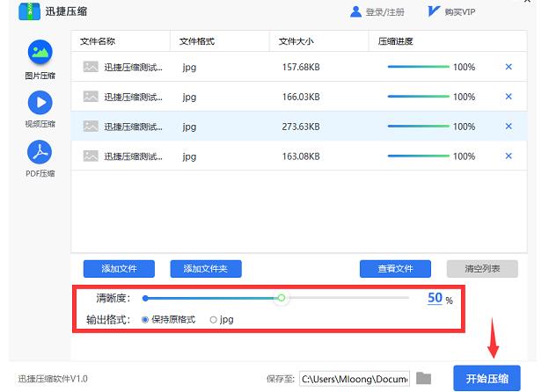Remove the 166.03KB file with X icon
The height and width of the screenshot is (392, 549).
(x=509, y=97)
